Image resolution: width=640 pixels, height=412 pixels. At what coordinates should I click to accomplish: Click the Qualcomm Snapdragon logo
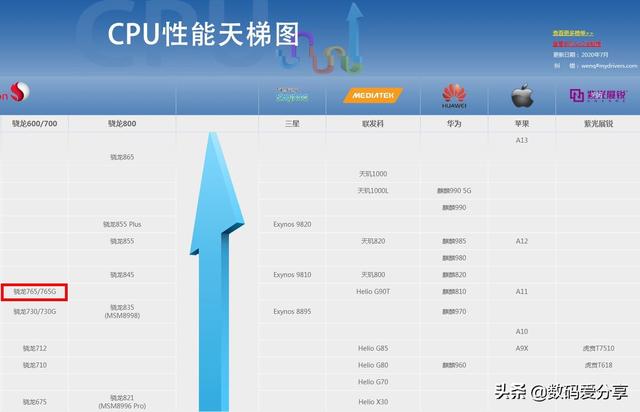tap(15, 92)
